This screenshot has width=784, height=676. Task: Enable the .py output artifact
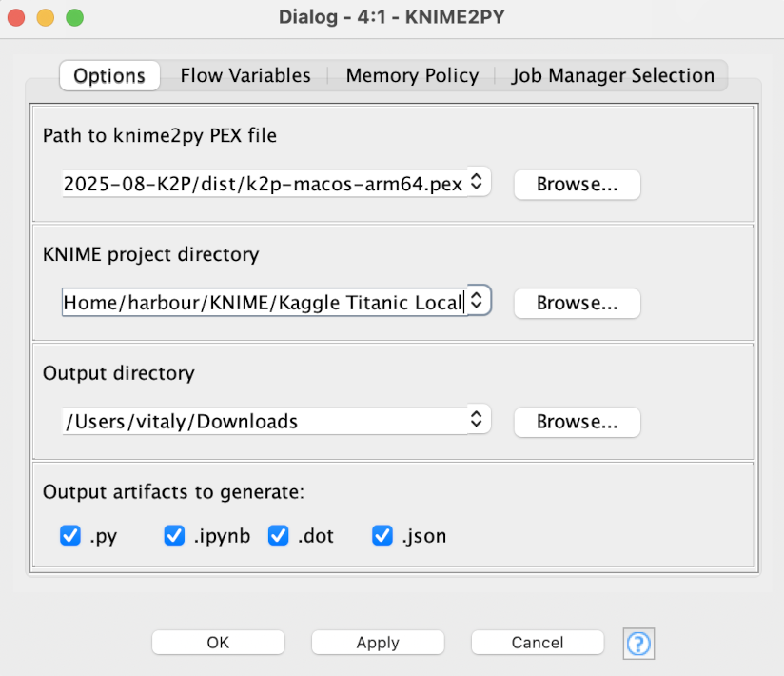[70, 536]
